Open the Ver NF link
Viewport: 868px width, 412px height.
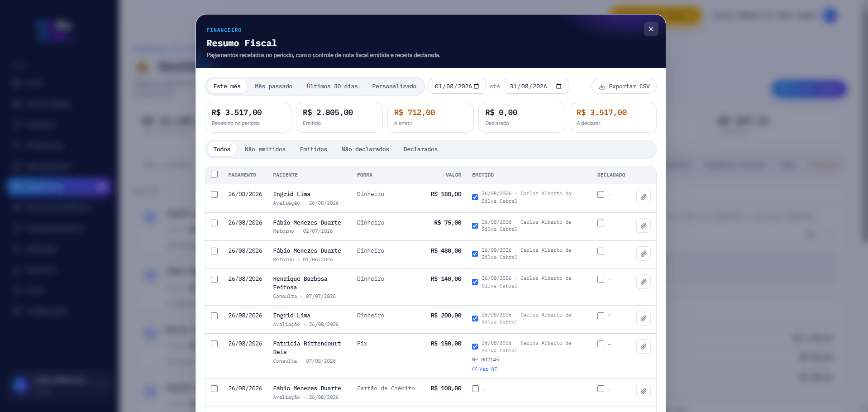point(485,369)
